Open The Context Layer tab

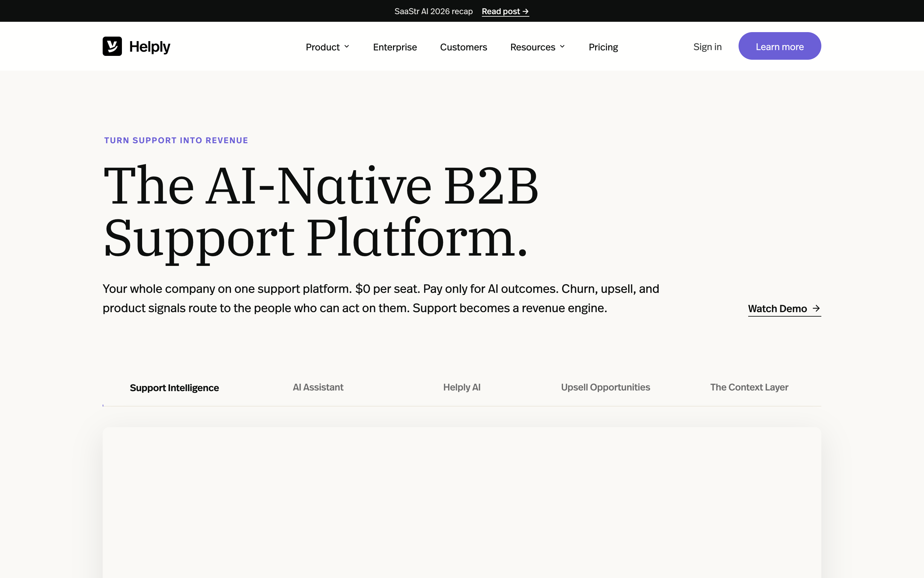pyautogui.click(x=749, y=387)
